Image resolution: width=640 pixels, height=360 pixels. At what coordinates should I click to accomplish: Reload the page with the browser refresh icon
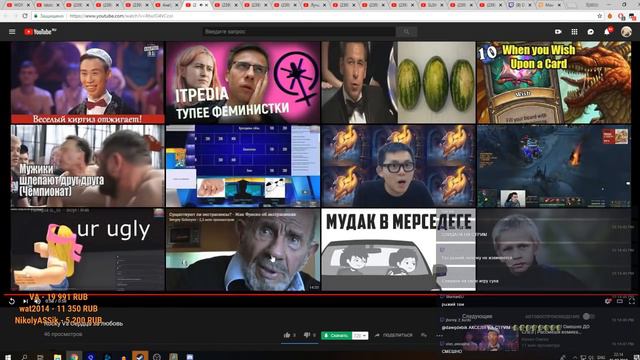tap(25, 16)
